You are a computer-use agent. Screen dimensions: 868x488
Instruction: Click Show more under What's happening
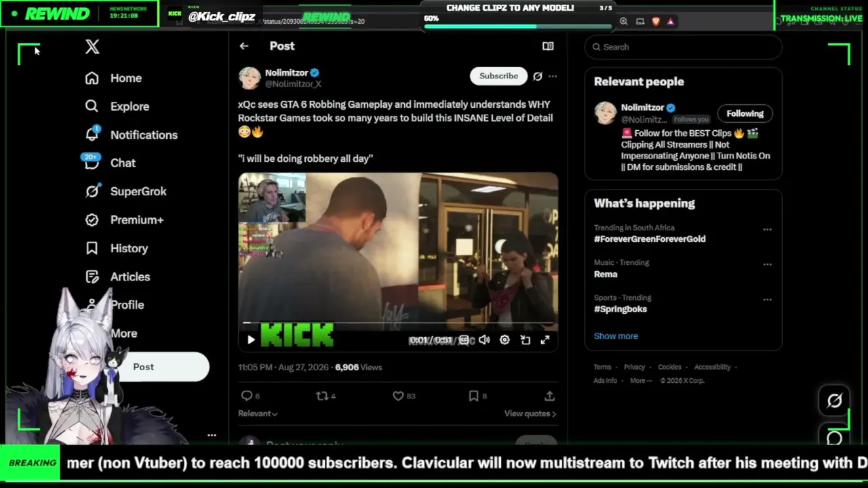(x=616, y=336)
